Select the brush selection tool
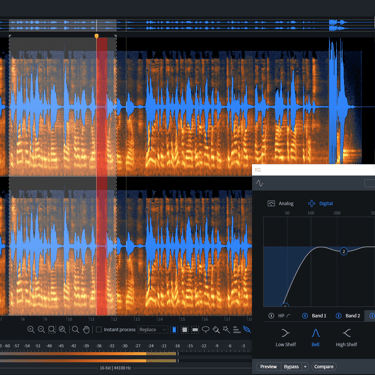Screen dimensions: 375x375 click(216, 330)
